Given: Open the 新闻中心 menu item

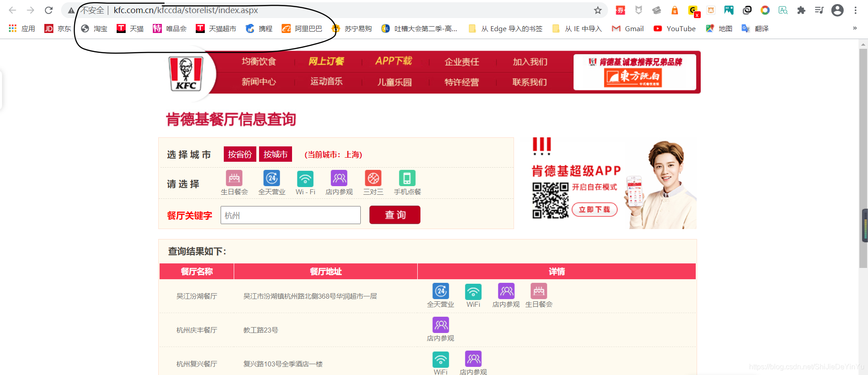Looking at the screenshot, I should click(x=259, y=82).
